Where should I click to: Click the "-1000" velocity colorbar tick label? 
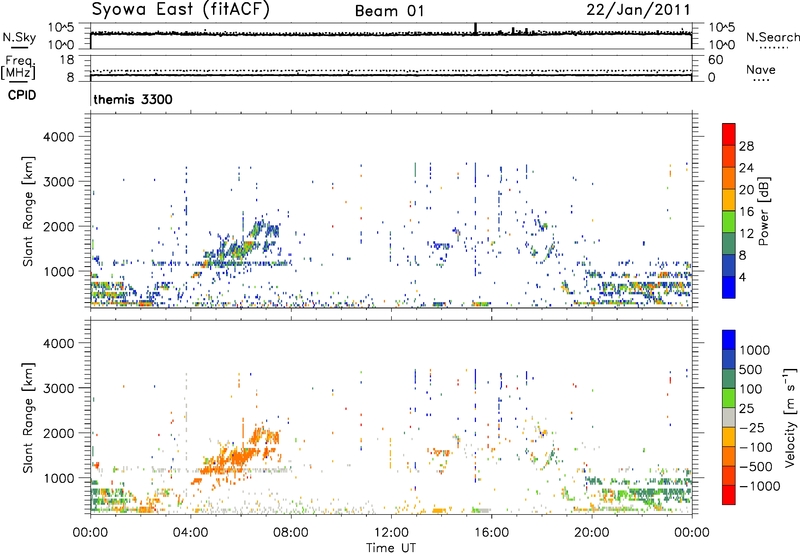pyautogui.click(x=760, y=486)
